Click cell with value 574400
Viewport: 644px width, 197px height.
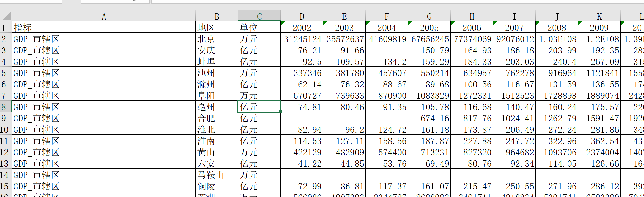click(x=387, y=152)
